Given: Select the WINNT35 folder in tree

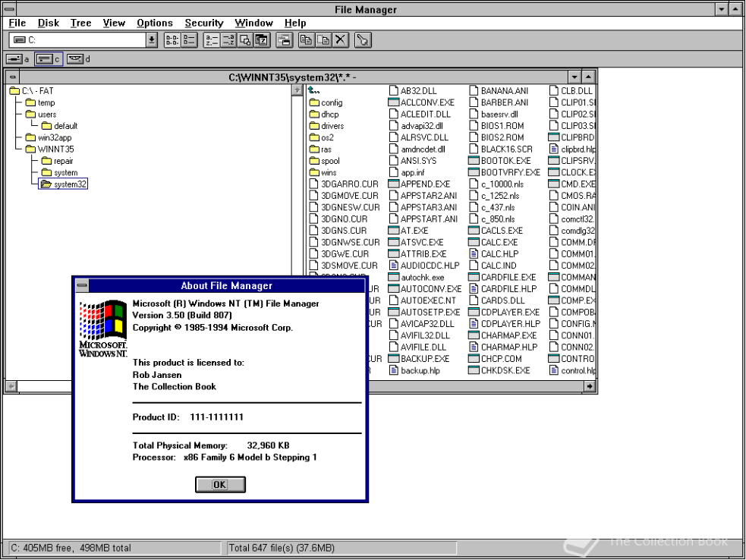Looking at the screenshot, I should [50, 149].
